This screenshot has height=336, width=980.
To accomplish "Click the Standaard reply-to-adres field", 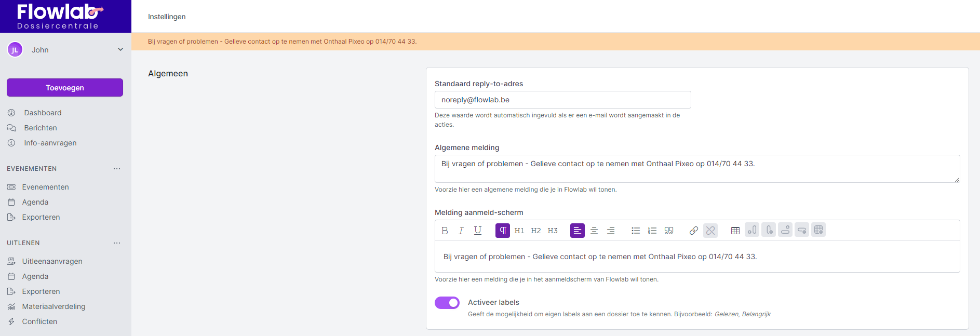I will [562, 100].
